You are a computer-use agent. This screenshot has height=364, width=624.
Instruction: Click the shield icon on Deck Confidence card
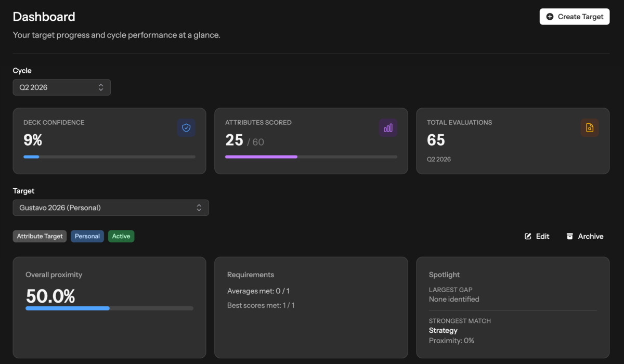coord(186,128)
